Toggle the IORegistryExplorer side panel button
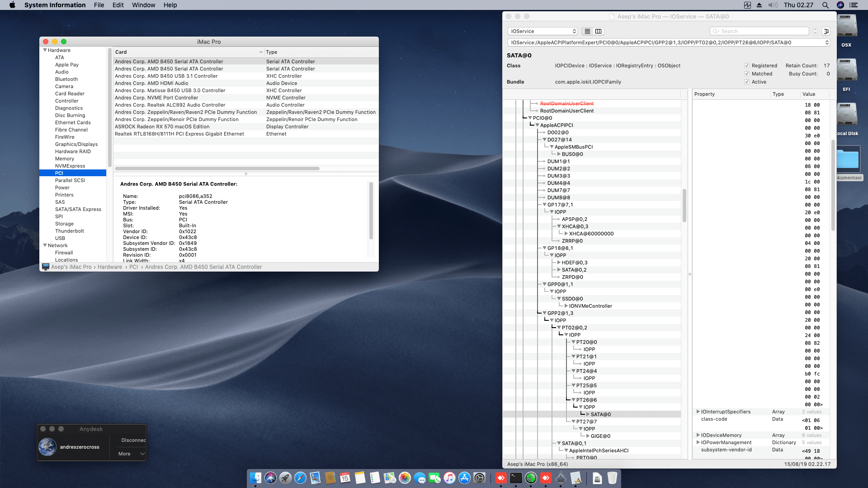Viewport: 868px width, 488px height. click(826, 31)
